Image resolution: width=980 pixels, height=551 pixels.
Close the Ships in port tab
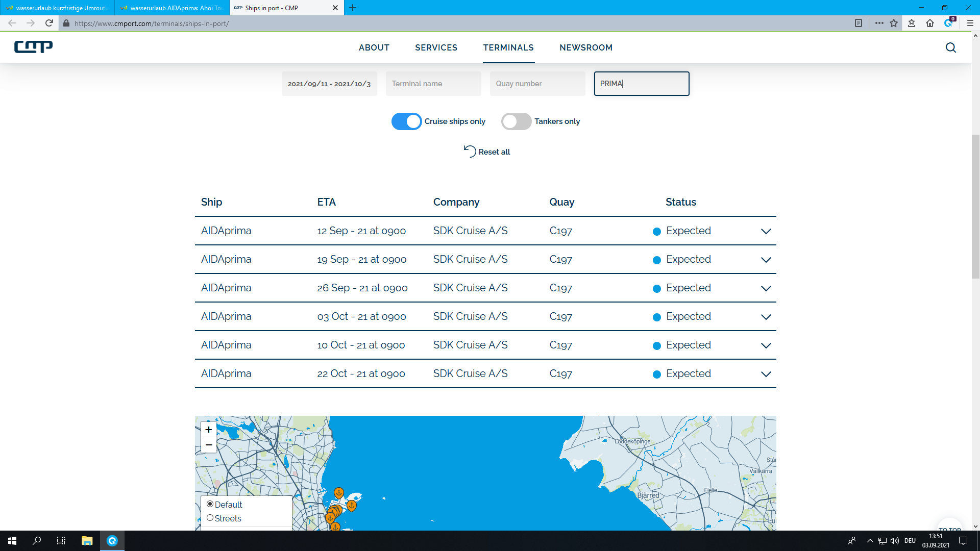pos(335,8)
